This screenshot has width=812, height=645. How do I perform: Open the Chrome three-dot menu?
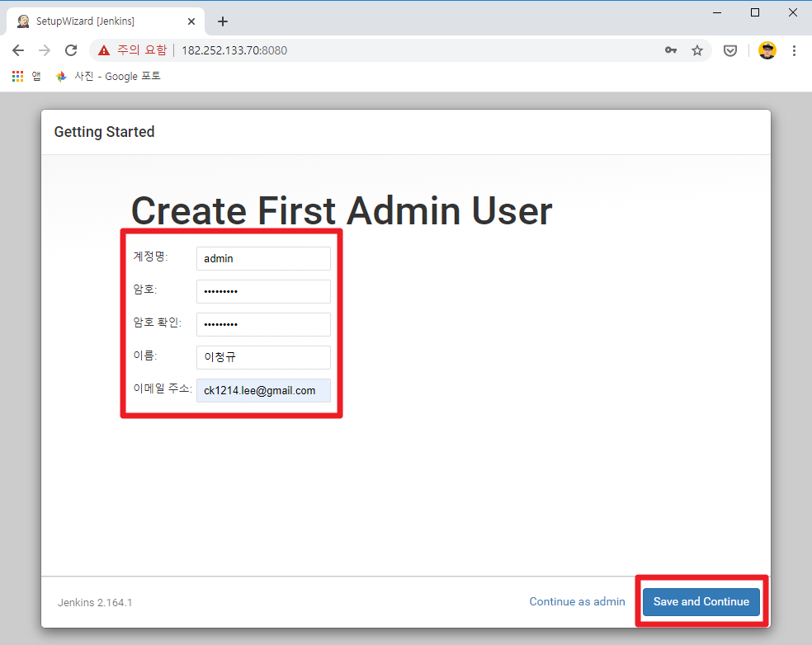pos(794,49)
